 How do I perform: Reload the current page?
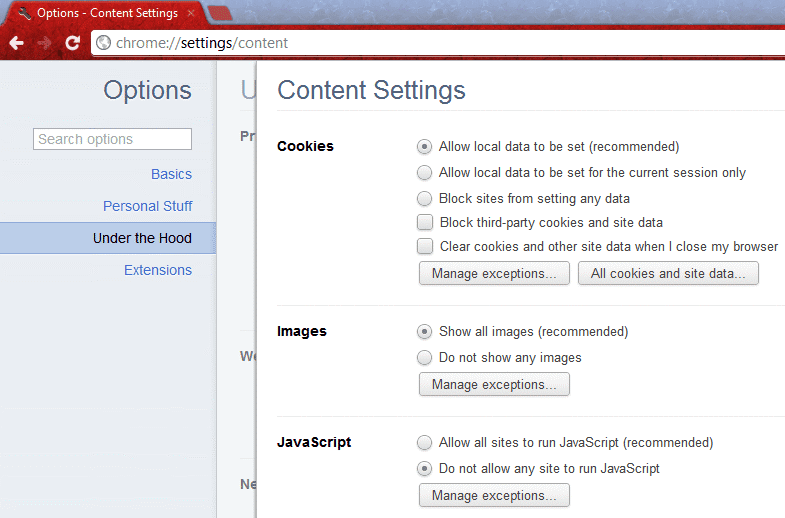(72, 43)
